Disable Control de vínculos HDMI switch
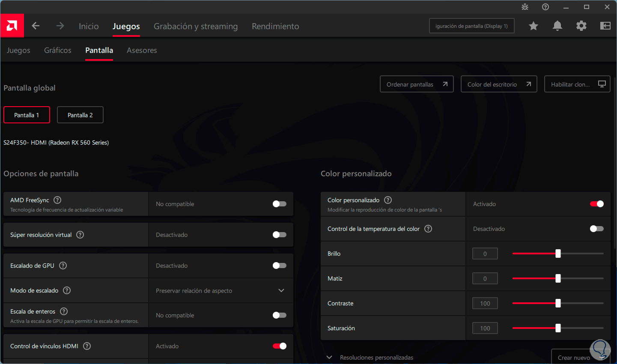Image resolution: width=617 pixels, height=364 pixels. [x=280, y=346]
